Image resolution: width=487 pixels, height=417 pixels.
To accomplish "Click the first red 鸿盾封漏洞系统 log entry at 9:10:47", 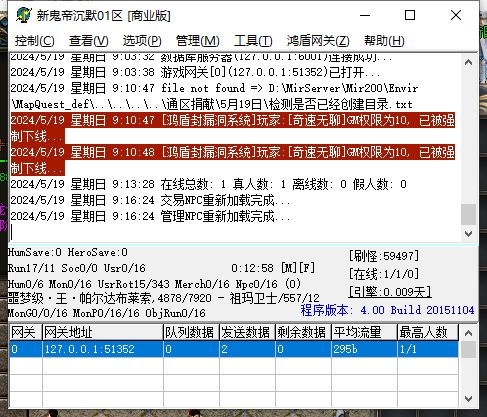I will [x=233, y=128].
